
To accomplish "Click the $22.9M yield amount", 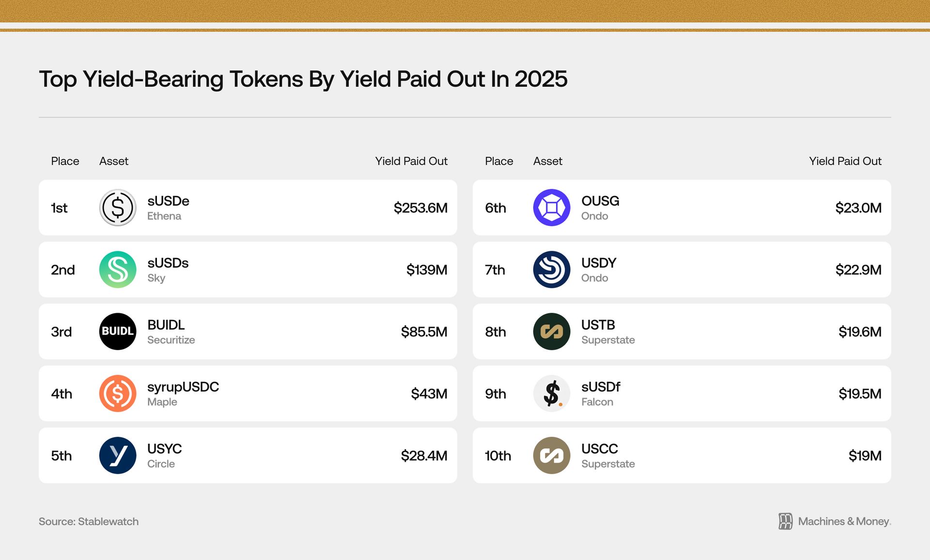I will tap(858, 270).
